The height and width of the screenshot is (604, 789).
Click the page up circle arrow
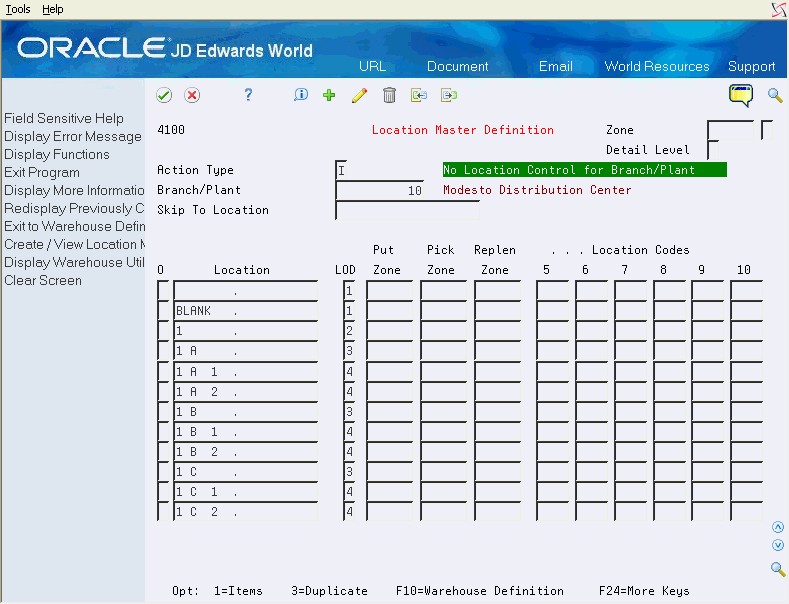point(778,527)
